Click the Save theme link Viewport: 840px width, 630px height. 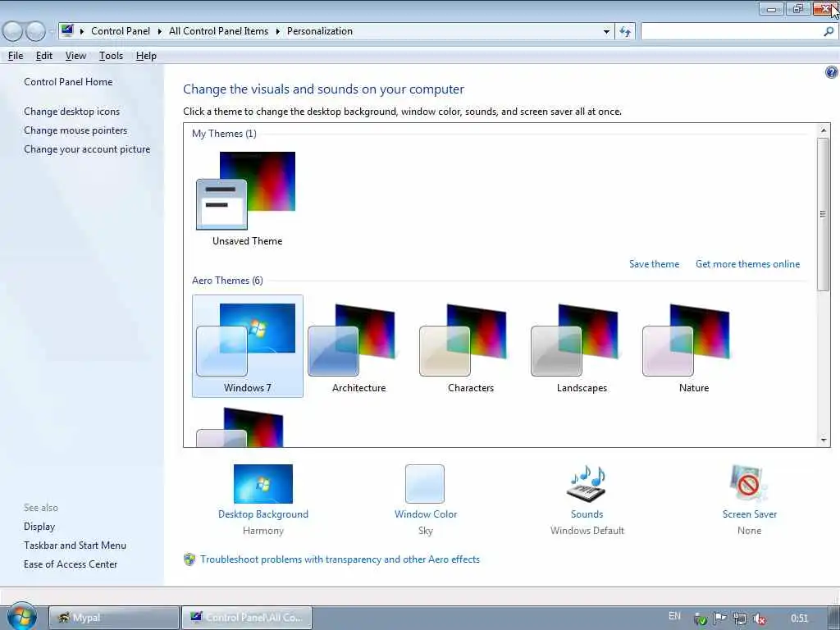(654, 264)
